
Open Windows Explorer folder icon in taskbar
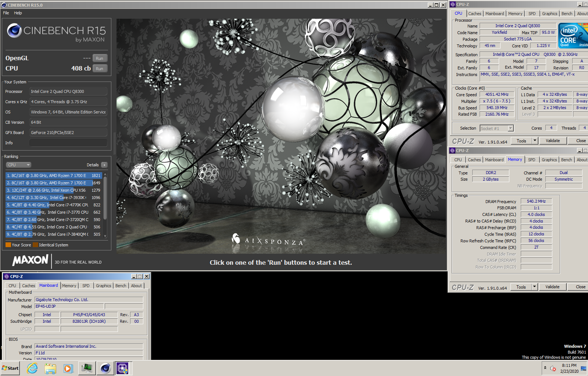(50, 368)
